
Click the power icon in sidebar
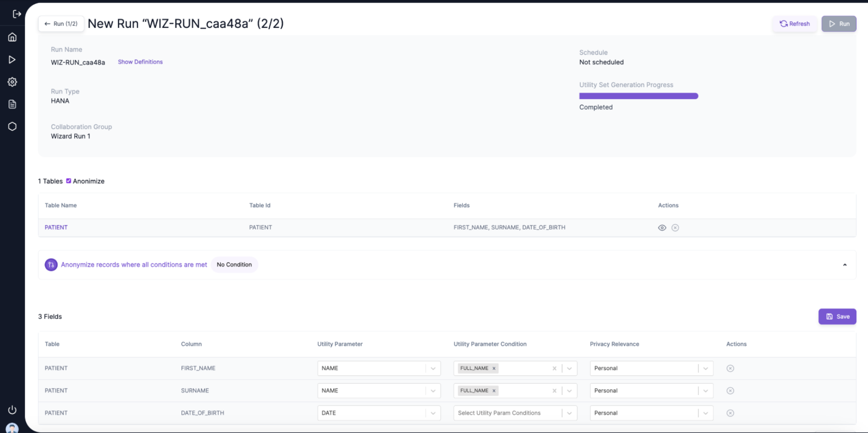click(x=13, y=410)
